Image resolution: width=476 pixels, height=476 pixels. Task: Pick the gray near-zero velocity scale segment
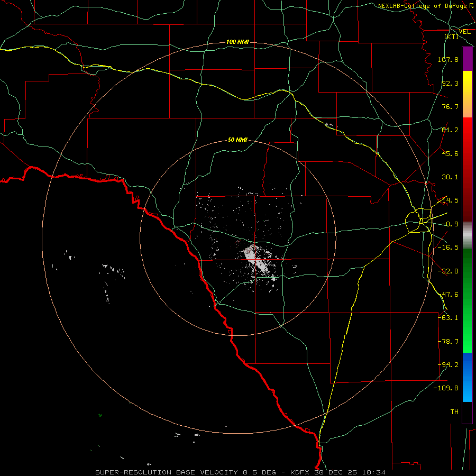(x=467, y=235)
